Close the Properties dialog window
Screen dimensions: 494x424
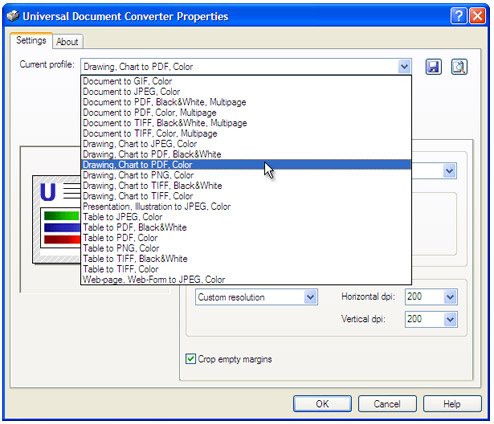(477, 16)
